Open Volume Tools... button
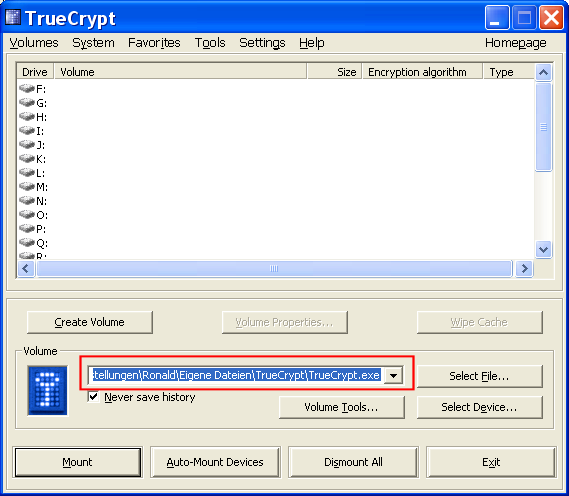This screenshot has height=496, width=569. coord(341,407)
